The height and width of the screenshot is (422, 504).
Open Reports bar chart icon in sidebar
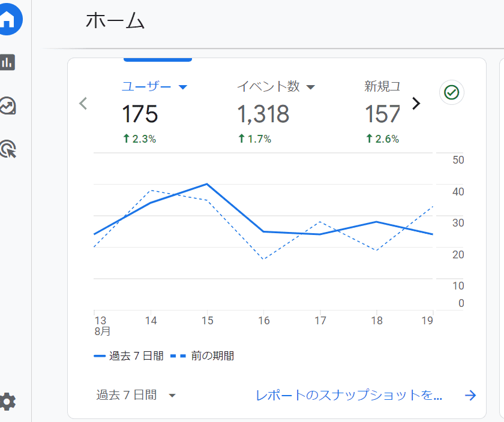8,62
